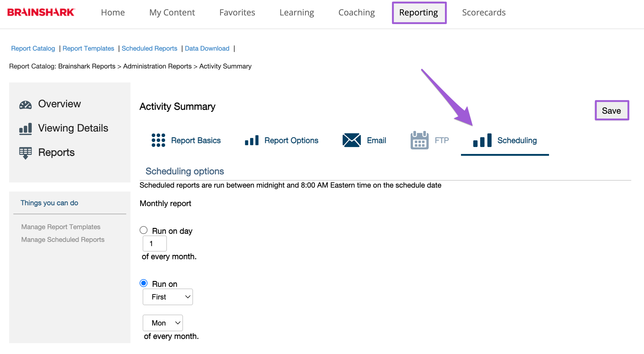Click the 'Activity Summary' page title
The height and width of the screenshot is (354, 644).
(178, 107)
